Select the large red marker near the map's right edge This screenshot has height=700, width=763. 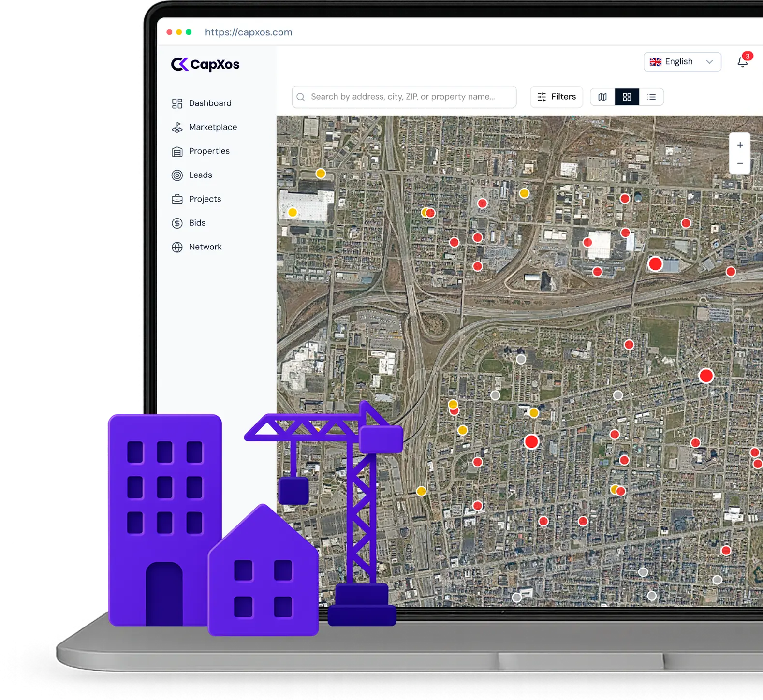(x=706, y=376)
